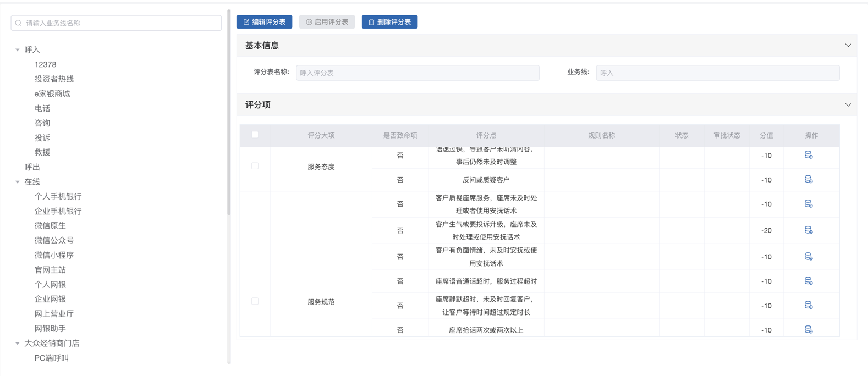The height and width of the screenshot is (376, 868).
Task: Select 个人手机银行 tree item
Action: click(58, 196)
